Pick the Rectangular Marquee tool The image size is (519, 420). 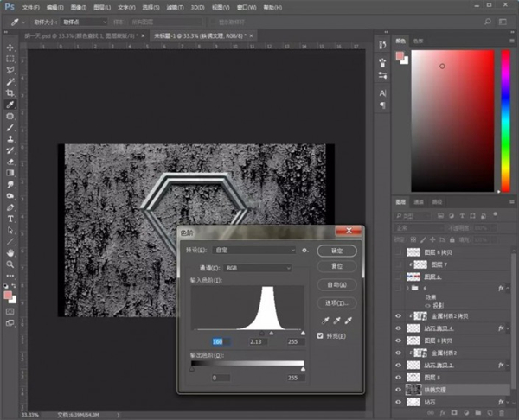point(10,59)
